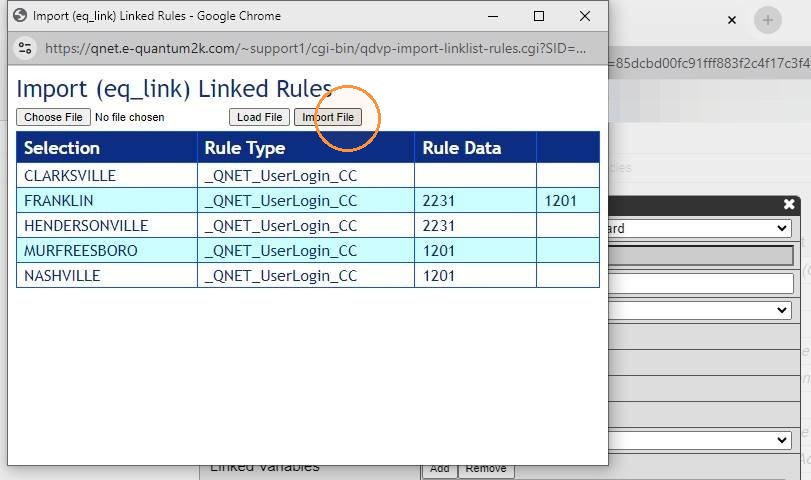Click the white text field in the background dialog
811x480 pixels.
click(701, 283)
